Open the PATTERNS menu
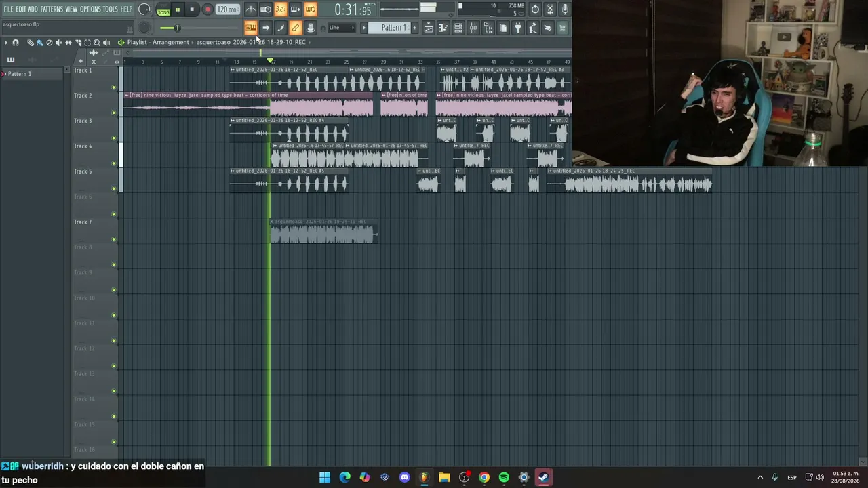The width and height of the screenshot is (868, 488). [x=52, y=9]
